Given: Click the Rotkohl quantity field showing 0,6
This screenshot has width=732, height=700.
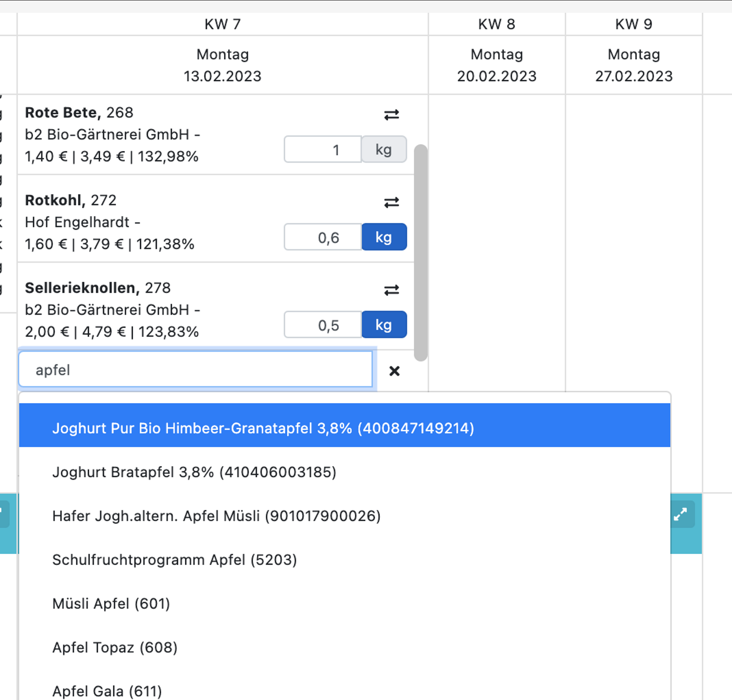Looking at the screenshot, I should 323,237.
